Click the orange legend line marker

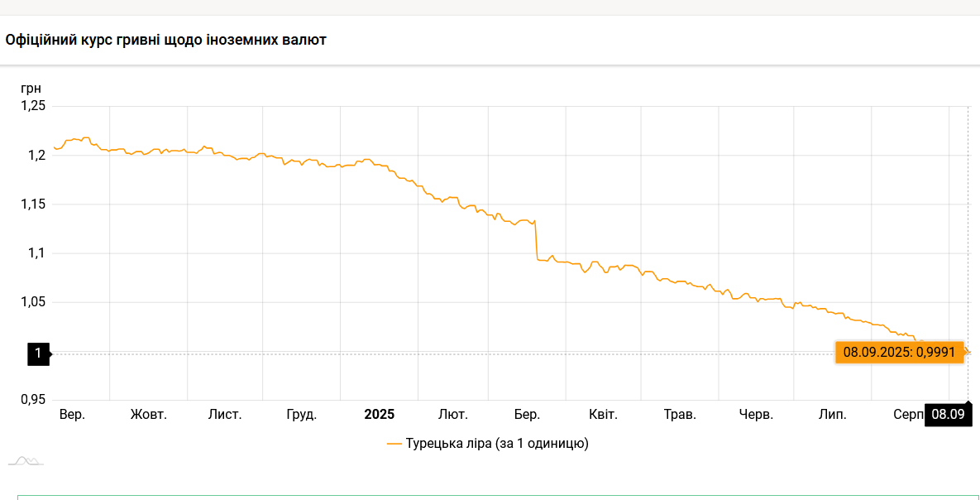pyautogui.click(x=394, y=444)
